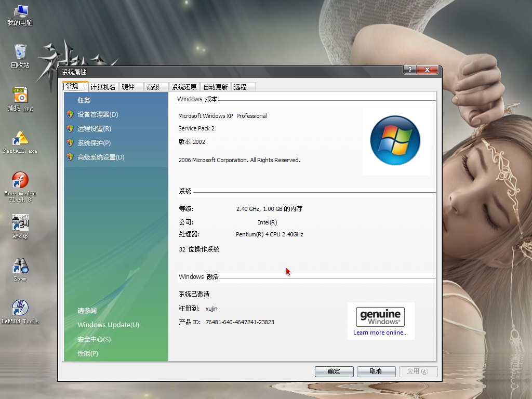Click the 2006 Microsoft Corporation copyright text

[x=240, y=160]
